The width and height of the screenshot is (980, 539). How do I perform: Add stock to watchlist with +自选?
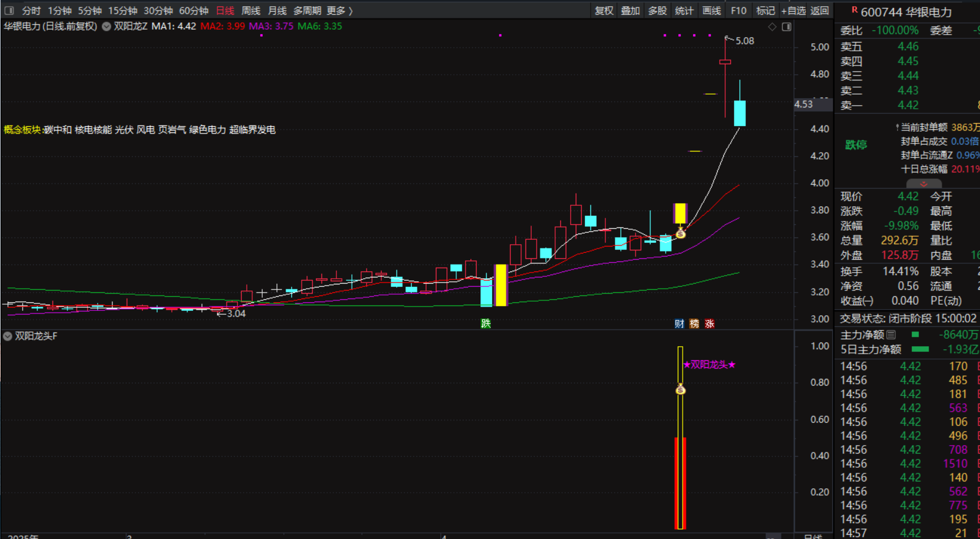pos(793,11)
